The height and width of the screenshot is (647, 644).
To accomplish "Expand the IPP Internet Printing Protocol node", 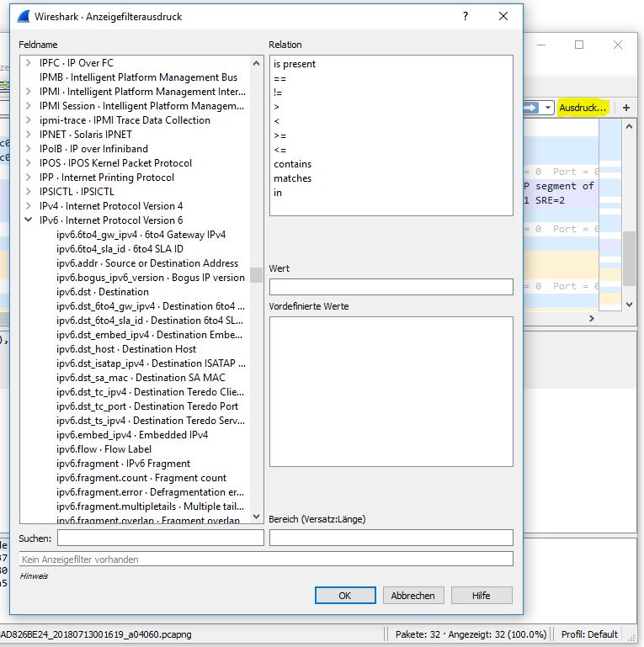I will tap(29, 178).
